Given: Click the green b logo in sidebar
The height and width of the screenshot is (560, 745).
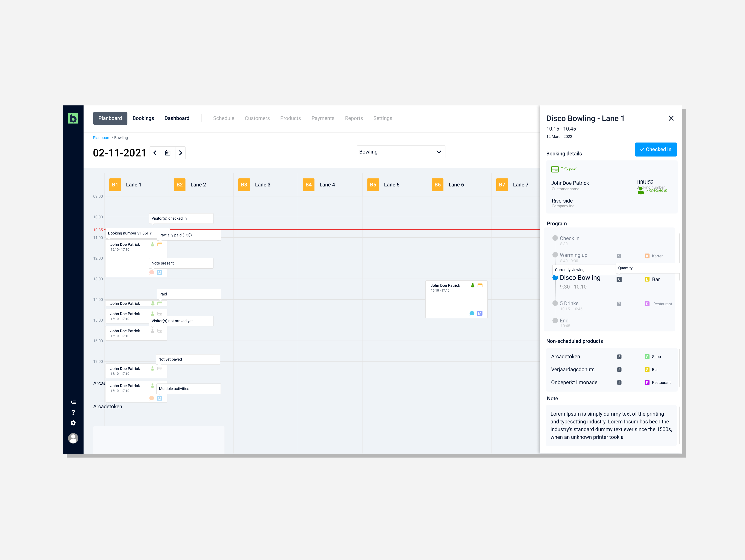Looking at the screenshot, I should tap(73, 118).
